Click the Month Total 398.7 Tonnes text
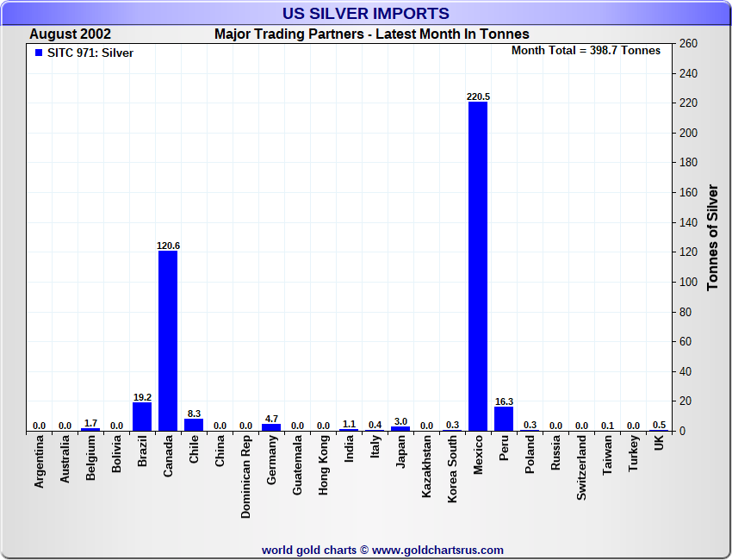This screenshot has width=732, height=560. [x=586, y=51]
